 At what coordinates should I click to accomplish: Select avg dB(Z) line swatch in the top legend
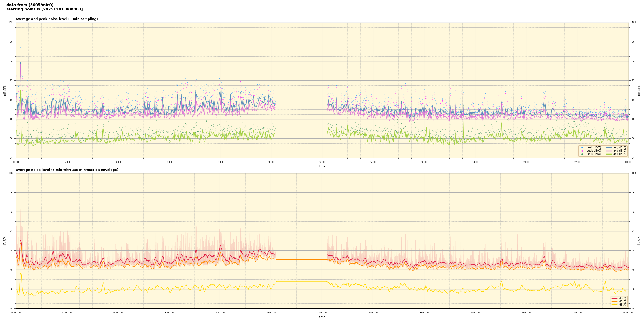[x=609, y=148]
